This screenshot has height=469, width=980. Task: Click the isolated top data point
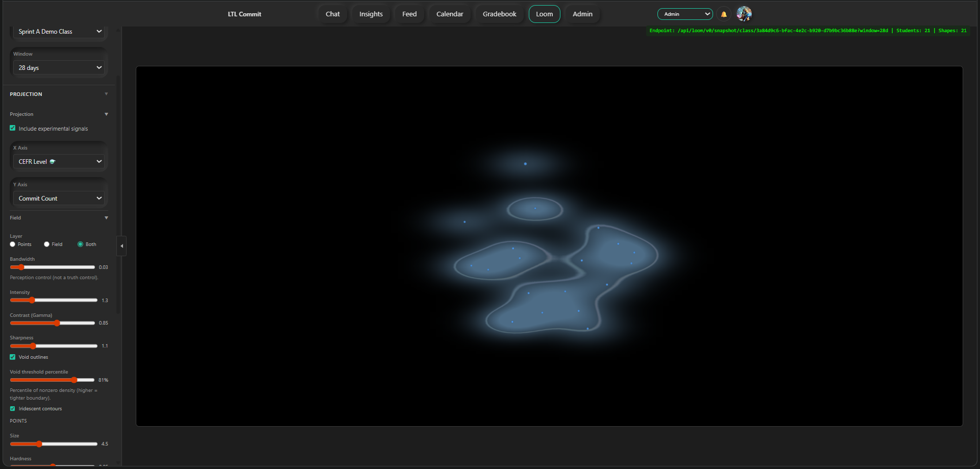point(525,164)
